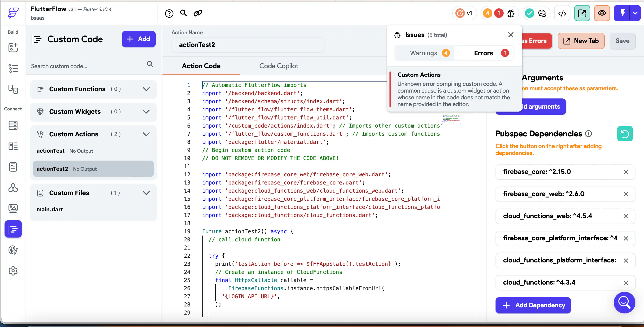Click the orange warnings count badge
Image resolution: width=644 pixels, height=327 pixels.
point(487,13)
